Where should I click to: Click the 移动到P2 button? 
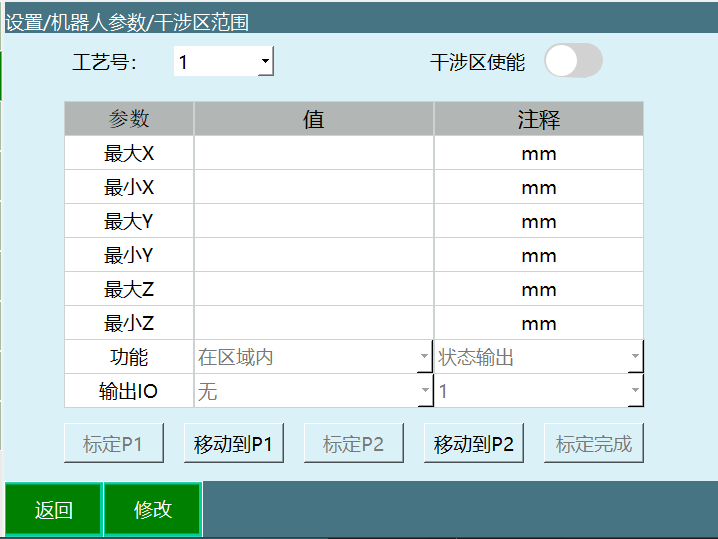point(474,444)
